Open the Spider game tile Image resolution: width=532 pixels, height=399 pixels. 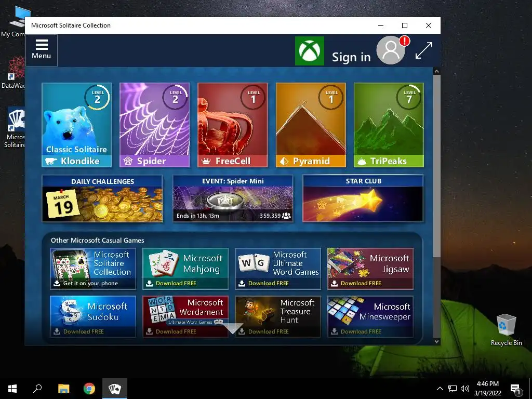(154, 125)
